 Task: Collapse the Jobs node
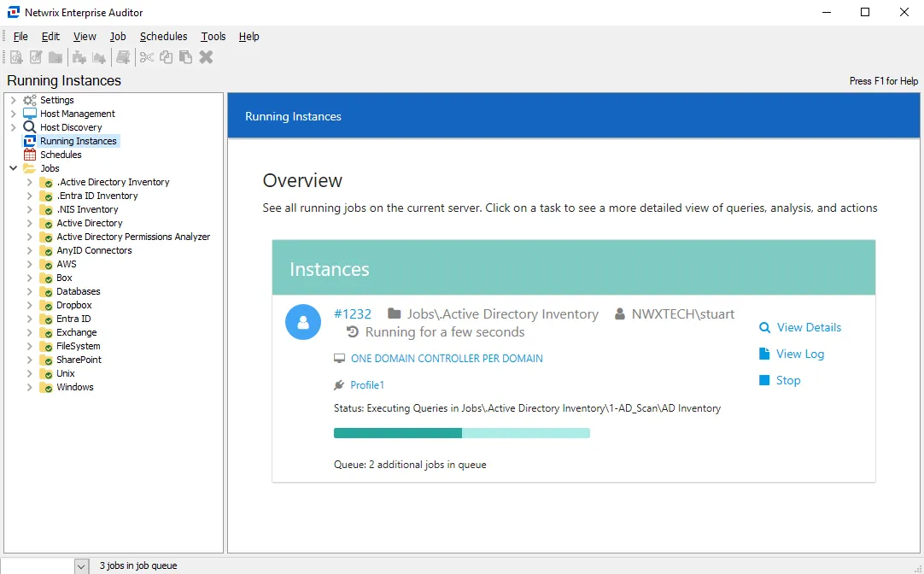(14, 168)
